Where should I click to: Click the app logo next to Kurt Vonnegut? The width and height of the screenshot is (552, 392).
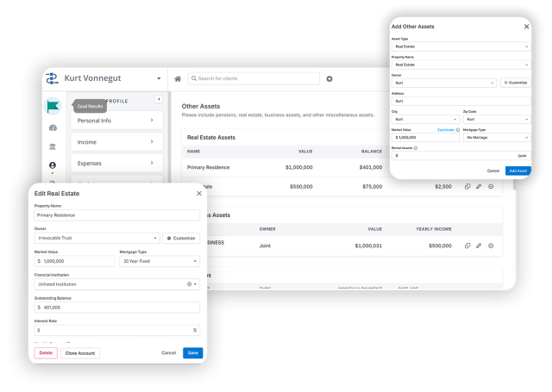tap(52, 78)
